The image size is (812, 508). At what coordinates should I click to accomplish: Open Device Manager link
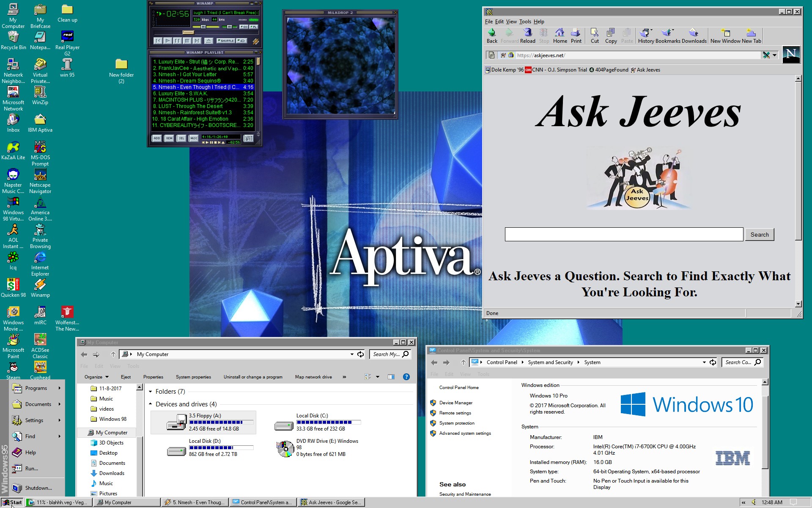pyautogui.click(x=455, y=403)
